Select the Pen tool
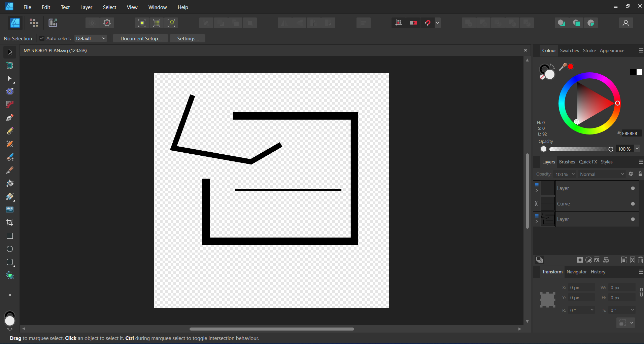644x344 pixels. pyautogui.click(x=10, y=118)
